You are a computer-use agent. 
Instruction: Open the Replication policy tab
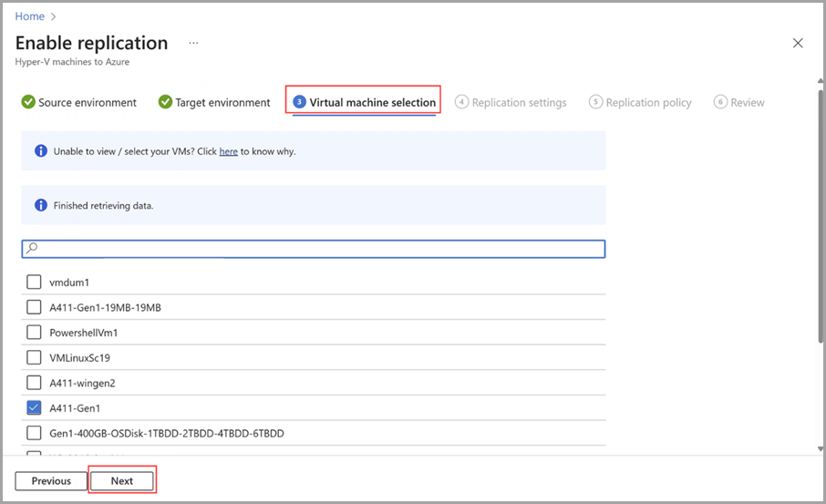click(x=640, y=102)
